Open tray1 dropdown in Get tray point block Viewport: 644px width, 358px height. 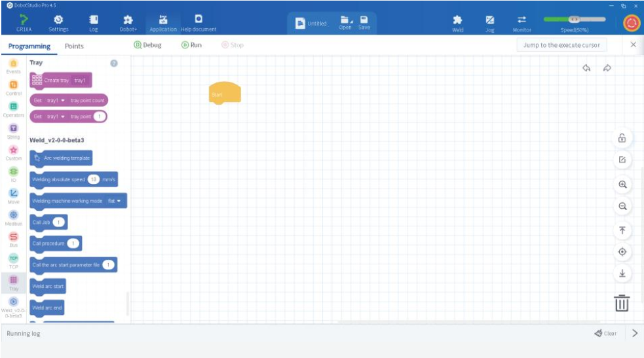point(56,116)
